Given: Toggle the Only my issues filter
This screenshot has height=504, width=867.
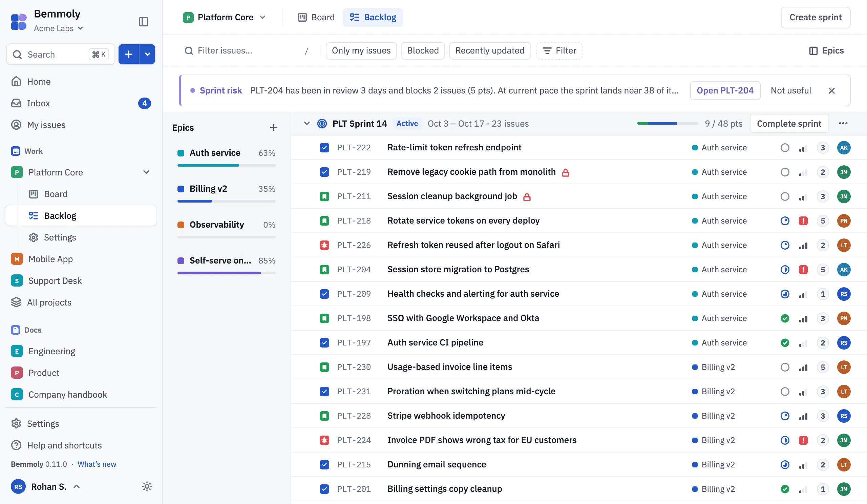Looking at the screenshot, I should coord(361,50).
